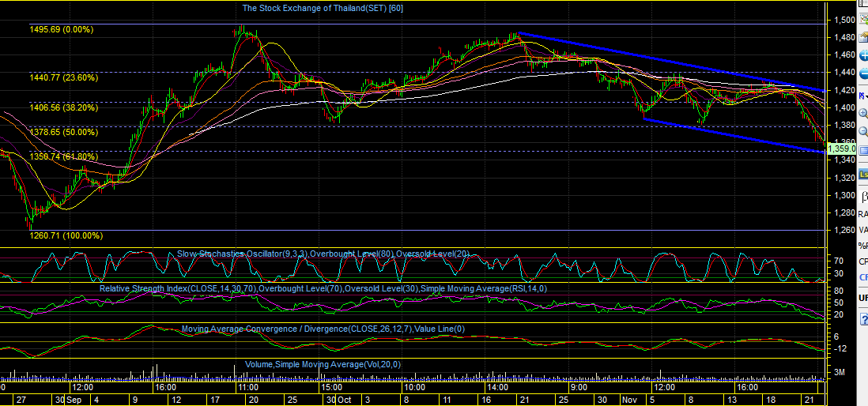The height and width of the screenshot is (406, 868).
Task: Click the -12 MACD axis label
Action: (x=840, y=348)
